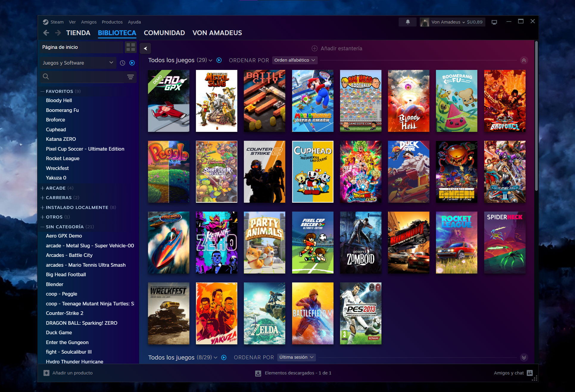575x392 pixels.
Task: Toggle ready-to-play filter in sidebar
Action: pyautogui.click(x=132, y=63)
